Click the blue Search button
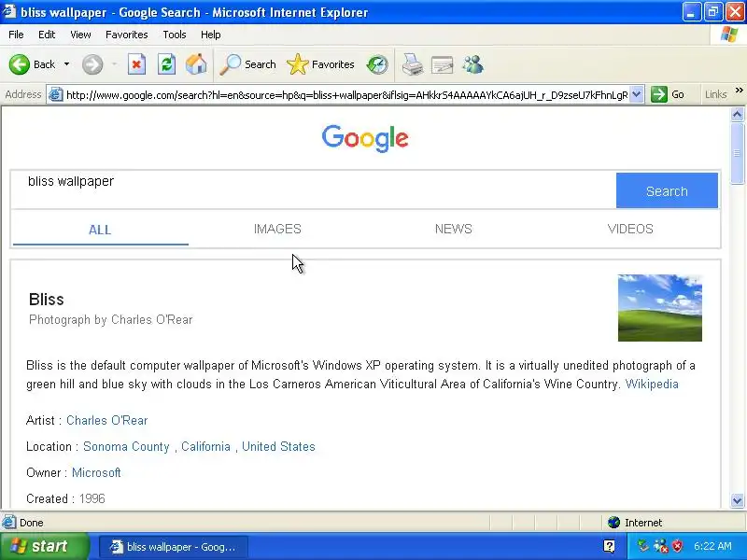747x560 pixels. [667, 190]
